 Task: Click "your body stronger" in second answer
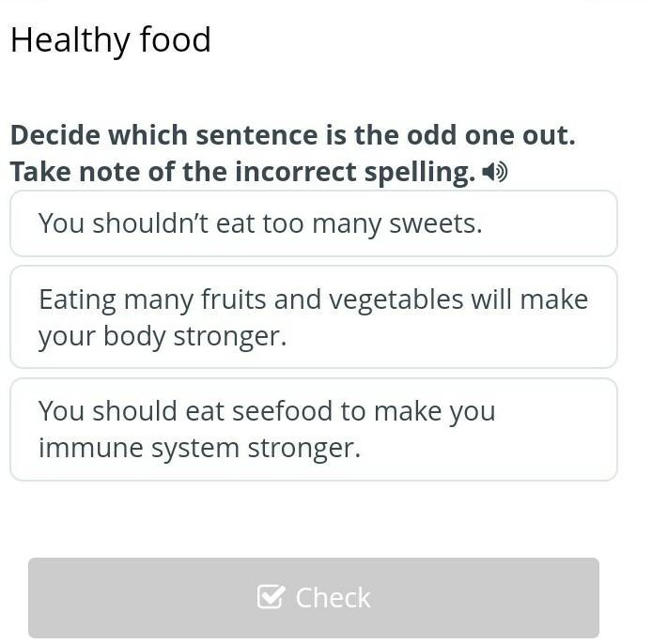point(162,336)
